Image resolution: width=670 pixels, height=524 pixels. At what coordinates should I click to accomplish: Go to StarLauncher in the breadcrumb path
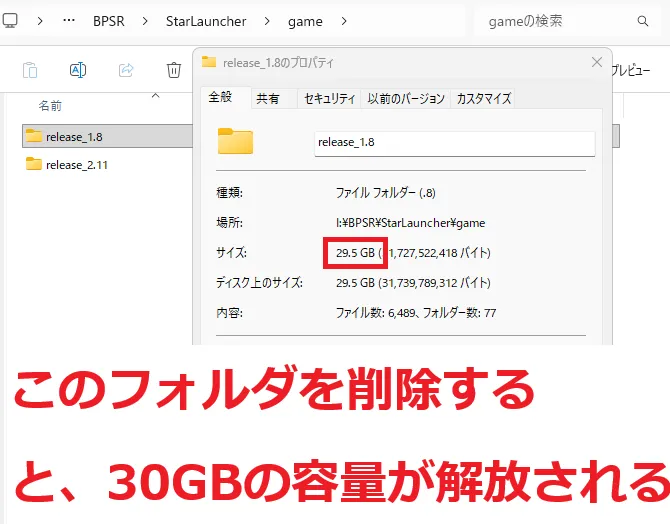click(206, 21)
